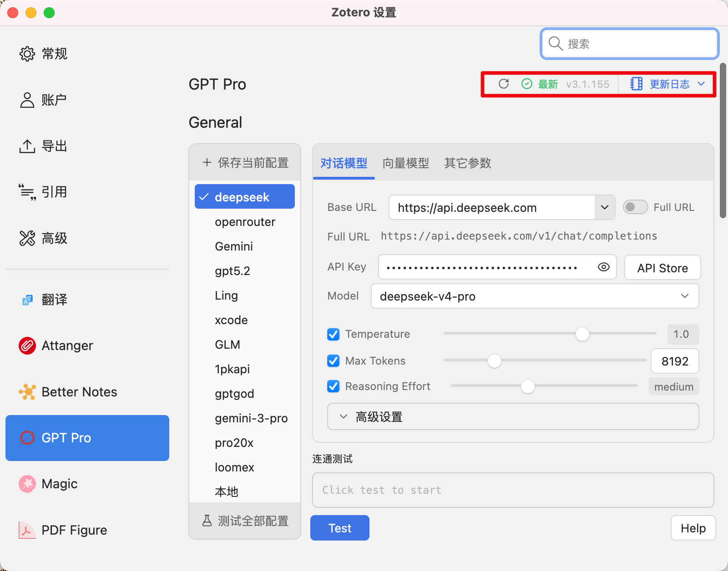The height and width of the screenshot is (571, 728).
Task: Open the Magic plugin icon
Action: pyautogui.click(x=27, y=484)
